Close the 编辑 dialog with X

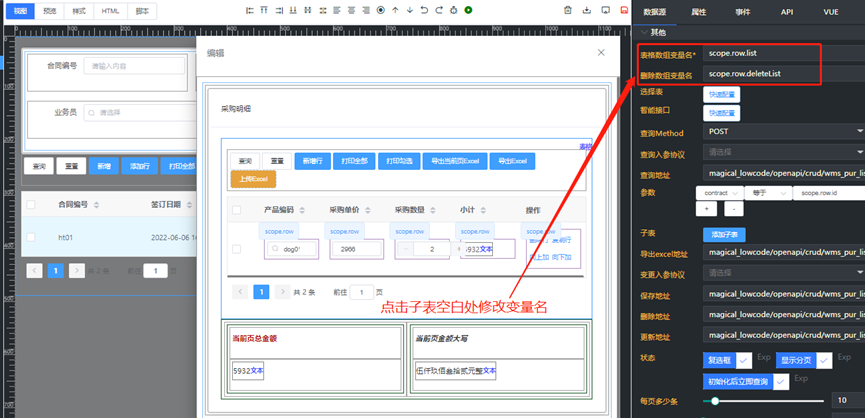pos(601,52)
